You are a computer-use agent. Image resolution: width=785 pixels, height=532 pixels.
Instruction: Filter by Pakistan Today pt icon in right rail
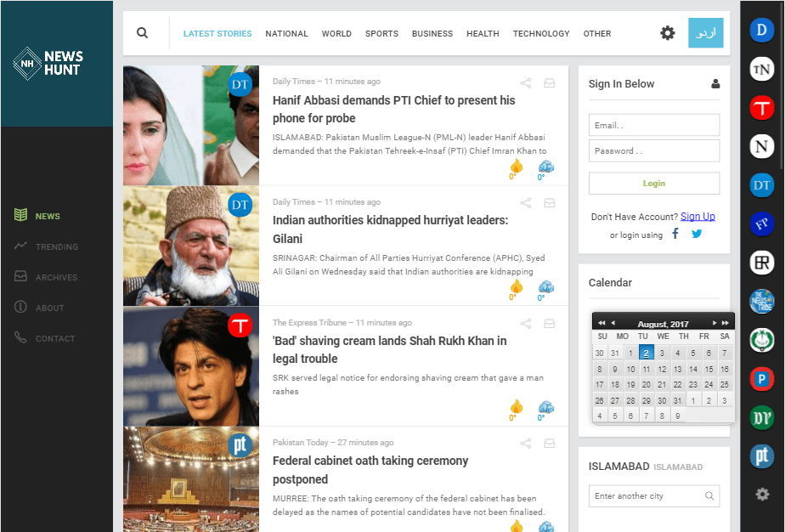pyautogui.click(x=761, y=456)
